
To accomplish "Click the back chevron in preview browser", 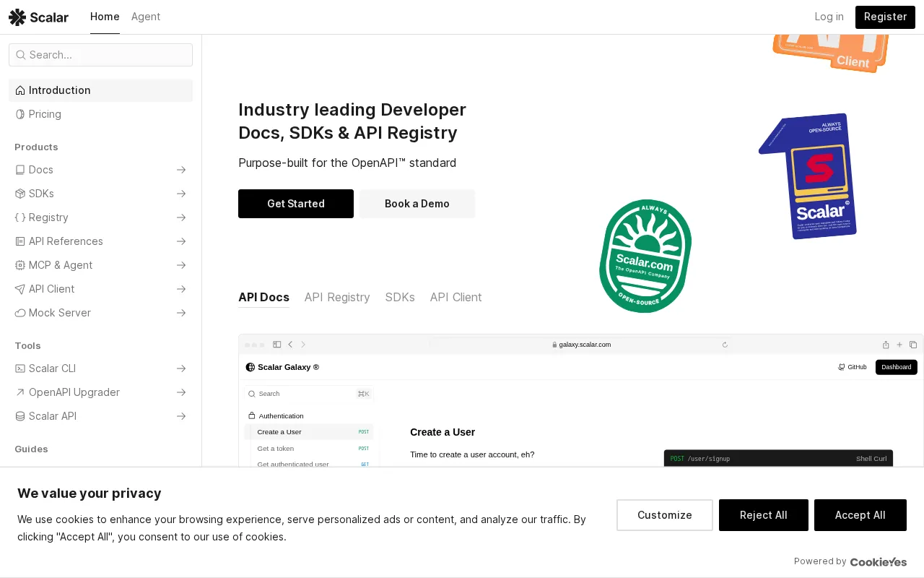I will (x=290, y=345).
